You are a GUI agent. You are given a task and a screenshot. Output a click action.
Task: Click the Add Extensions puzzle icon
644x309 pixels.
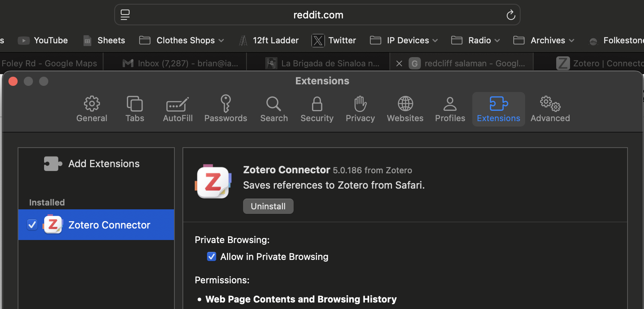pos(53,164)
